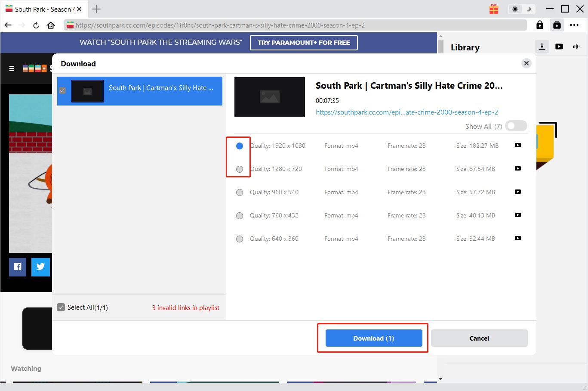Click video type icon for 1280 x 720 row
The width and height of the screenshot is (588, 391).
(518, 168)
